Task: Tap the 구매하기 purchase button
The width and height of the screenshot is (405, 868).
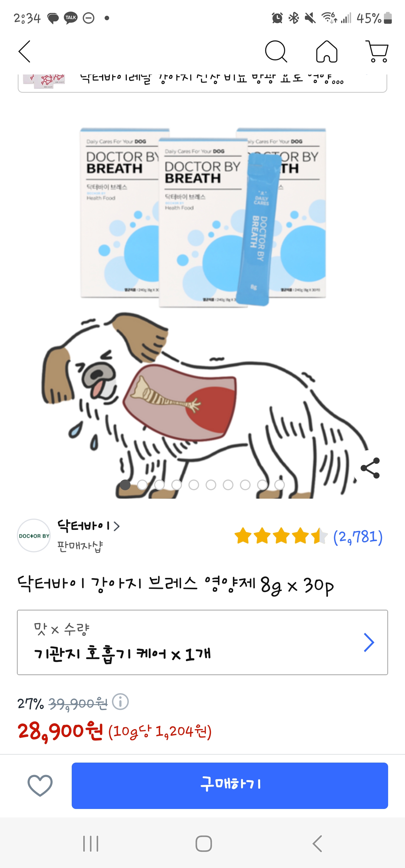Action: [x=230, y=785]
